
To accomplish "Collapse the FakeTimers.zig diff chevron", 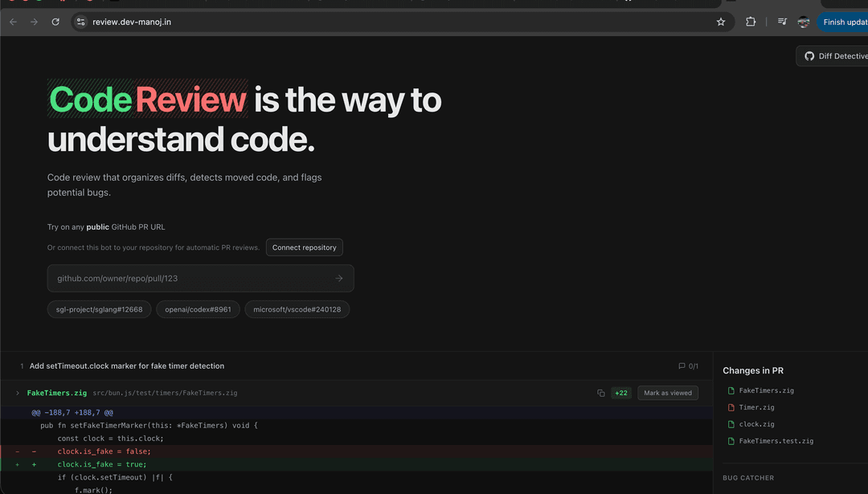I will (x=18, y=394).
